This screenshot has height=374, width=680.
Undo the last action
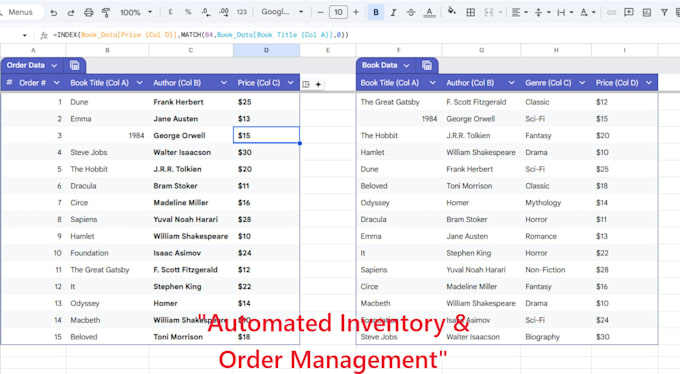coord(53,13)
